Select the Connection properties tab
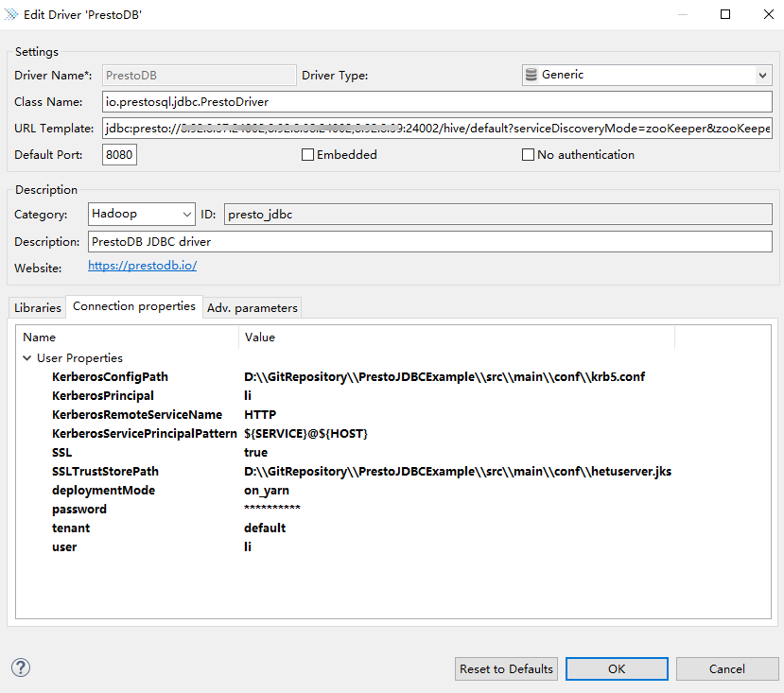This screenshot has height=693, width=784. (x=134, y=306)
